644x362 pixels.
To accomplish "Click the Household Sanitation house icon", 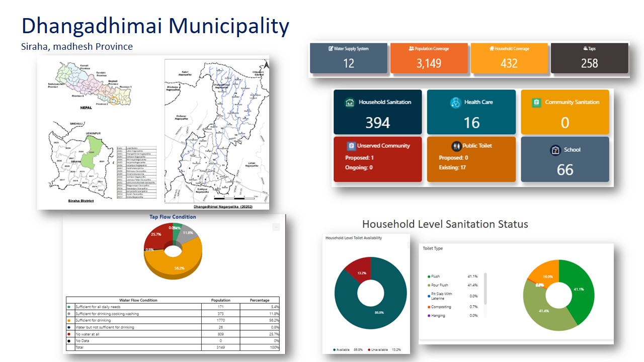I will pos(350,103).
